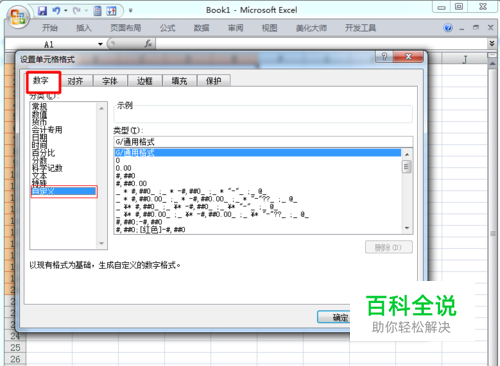Open the 美化大师 ribbon tab
Screen dimensions: 500x366
(x=311, y=28)
